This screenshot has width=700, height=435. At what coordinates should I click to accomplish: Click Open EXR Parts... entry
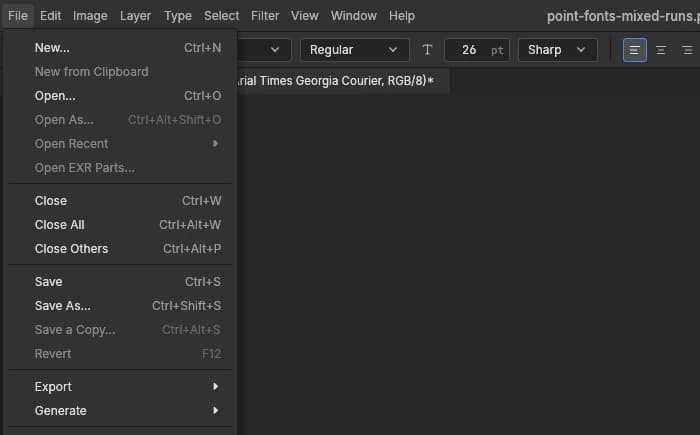click(x=120, y=168)
